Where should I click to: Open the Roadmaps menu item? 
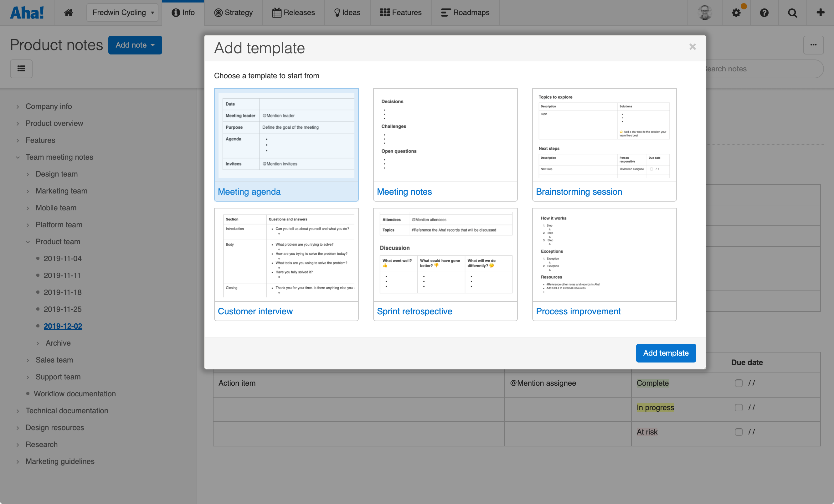point(466,13)
